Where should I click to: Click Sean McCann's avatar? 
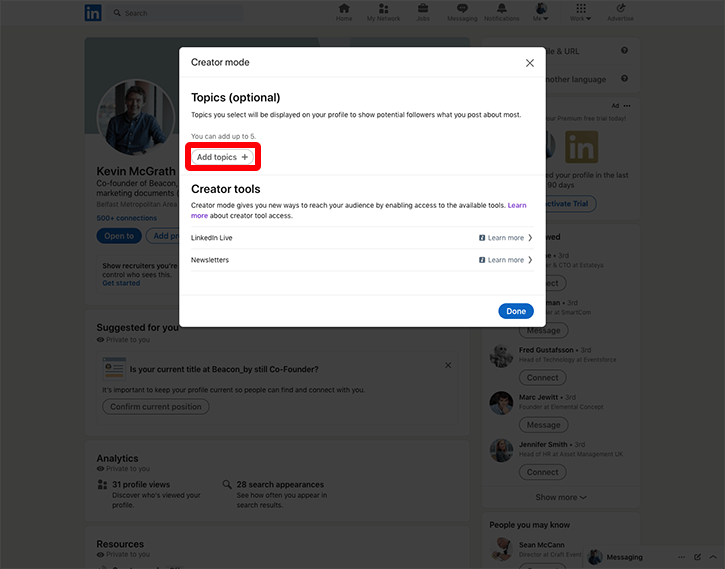pos(501,549)
